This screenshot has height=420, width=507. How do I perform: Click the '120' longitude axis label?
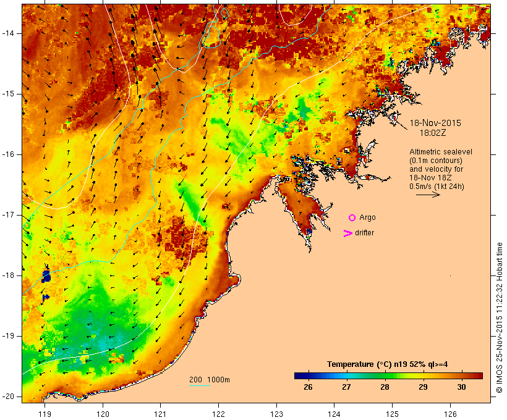(x=103, y=414)
